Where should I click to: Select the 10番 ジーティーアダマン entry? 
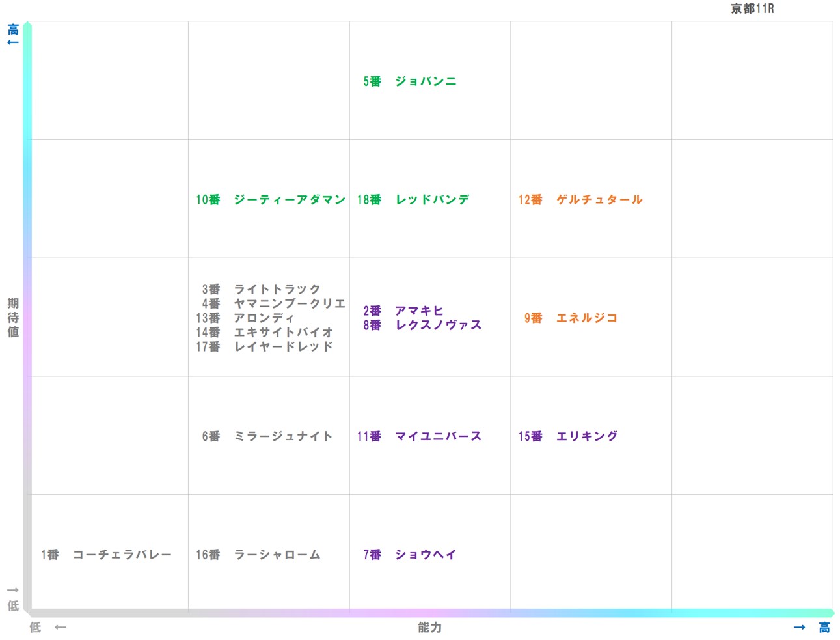coord(271,200)
